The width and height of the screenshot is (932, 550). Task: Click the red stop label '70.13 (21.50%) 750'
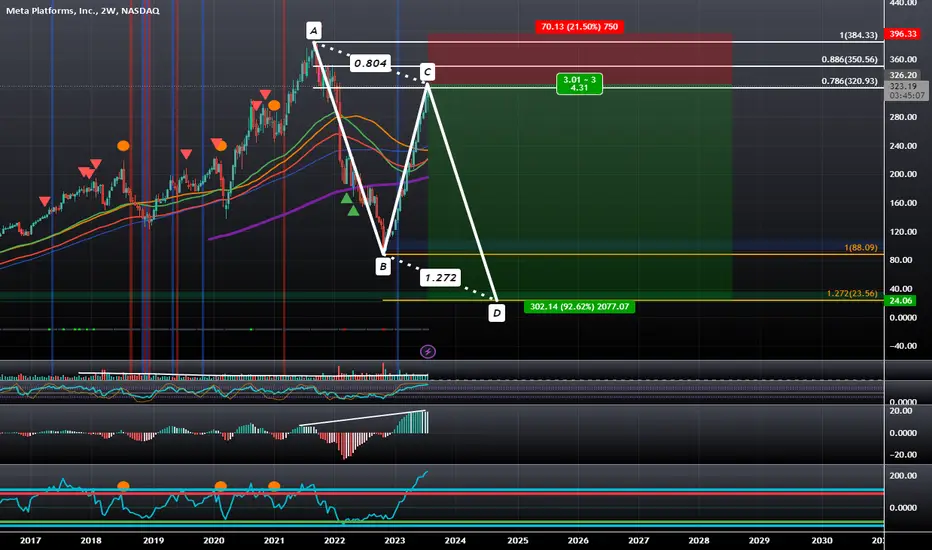[579, 27]
